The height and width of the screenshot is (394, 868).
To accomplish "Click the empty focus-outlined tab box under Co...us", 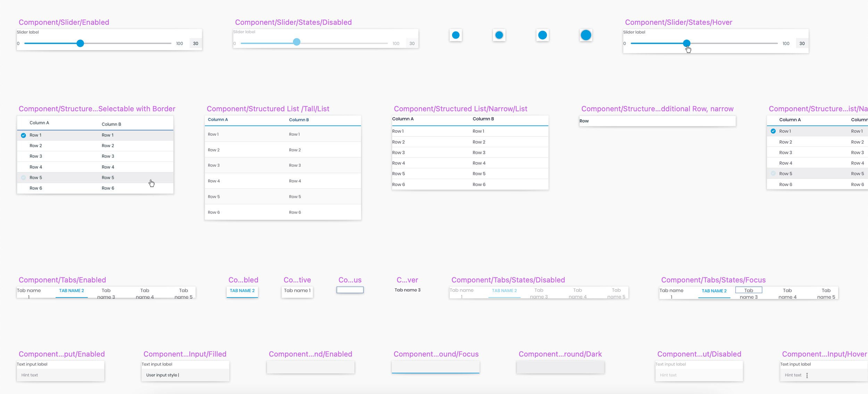I will [x=350, y=290].
